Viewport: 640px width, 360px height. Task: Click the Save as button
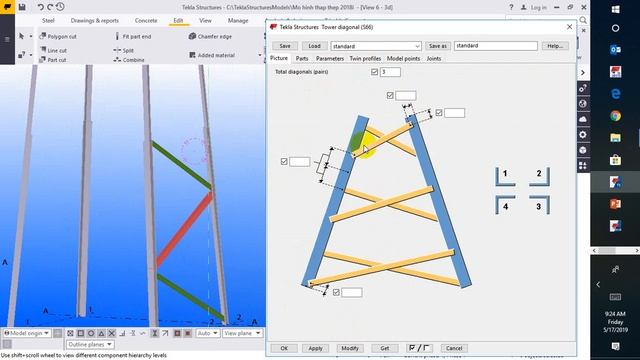coord(438,46)
